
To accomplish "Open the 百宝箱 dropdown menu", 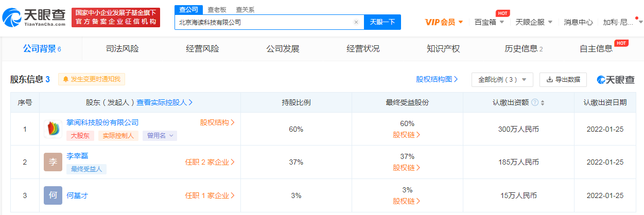I will point(489,22).
